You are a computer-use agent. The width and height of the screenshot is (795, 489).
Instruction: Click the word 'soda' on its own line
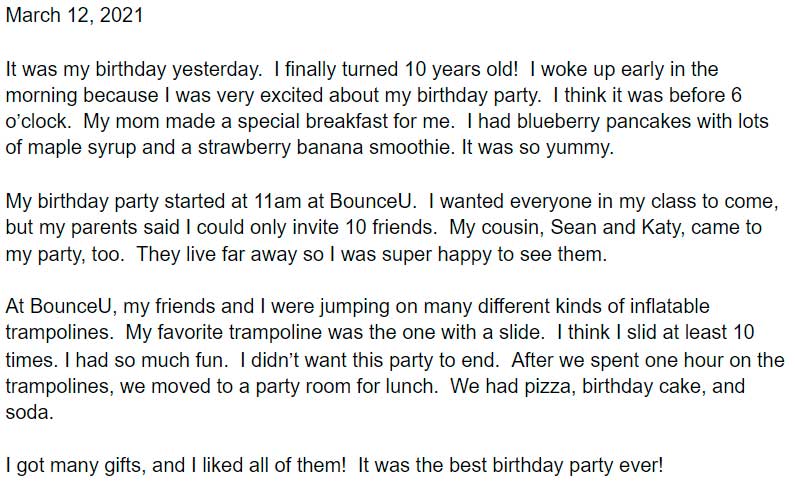click(27, 412)
